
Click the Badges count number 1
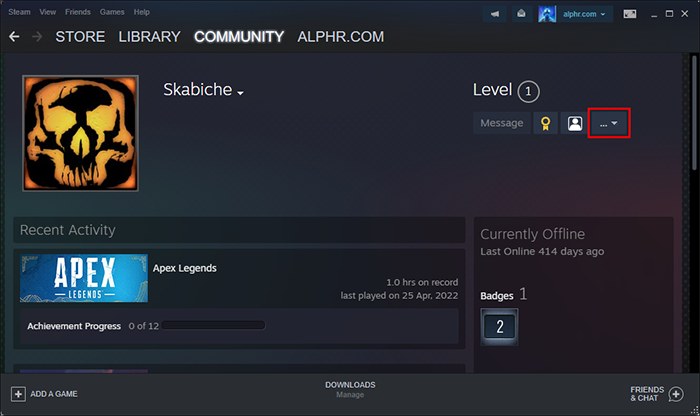tap(523, 294)
